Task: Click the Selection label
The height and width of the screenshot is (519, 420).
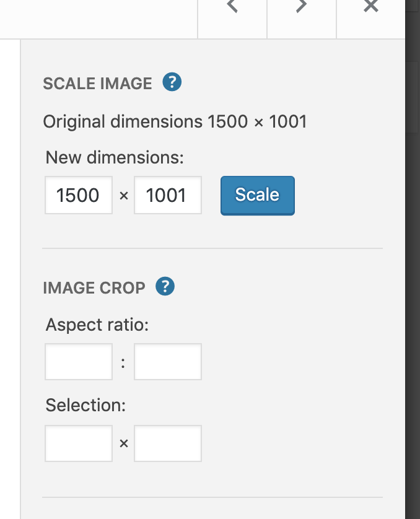Action: 85,406
